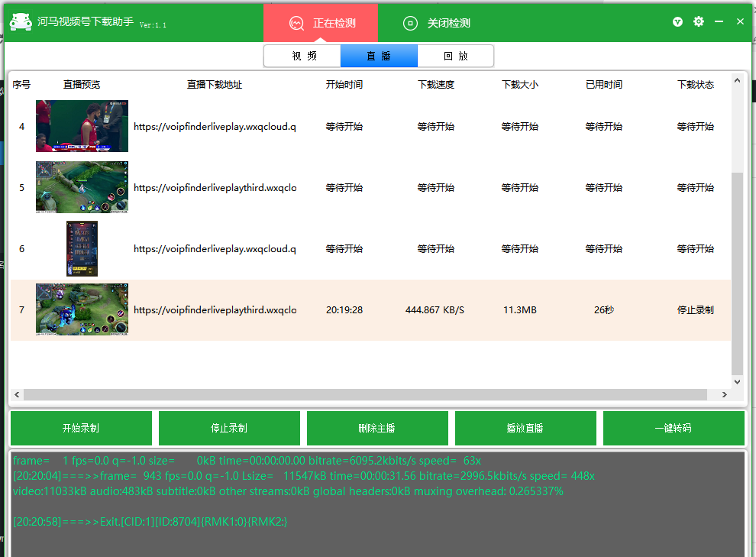Click the 删除主播 button

coord(376,428)
